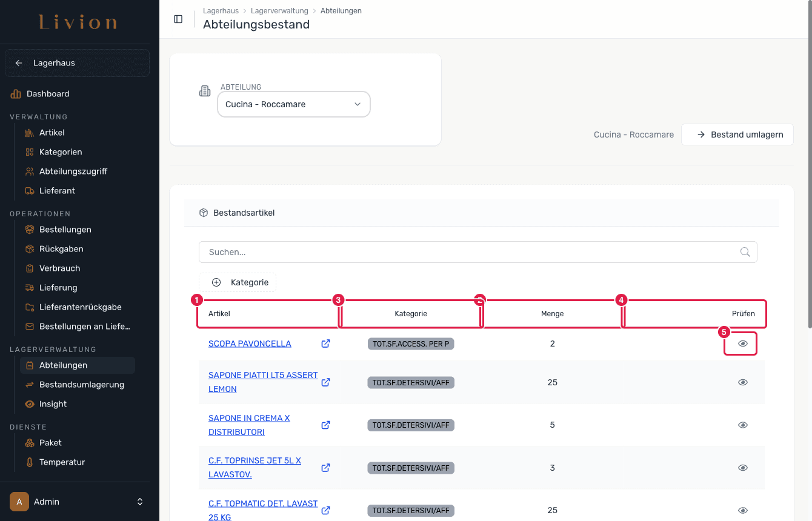812x521 pixels.
Task: Click the plus icon beside Kategorie filter
Action: click(x=216, y=282)
